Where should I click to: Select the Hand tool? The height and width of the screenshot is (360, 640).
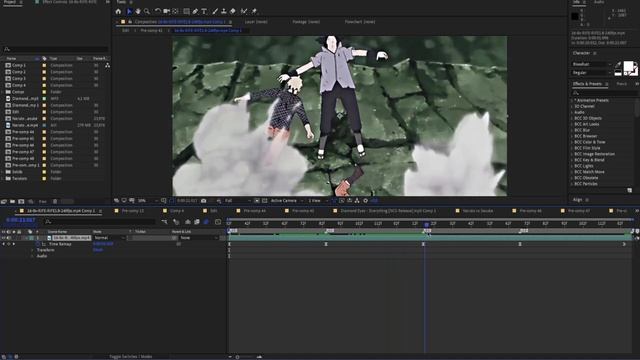click(138, 11)
